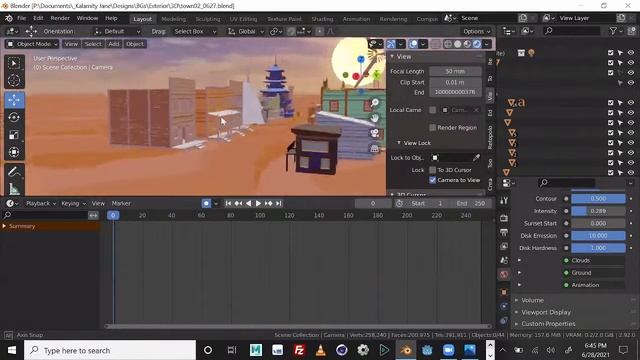Image resolution: width=640 pixels, height=360 pixels.
Task: Click the Blender logo menu icon
Action: coord(9,18)
